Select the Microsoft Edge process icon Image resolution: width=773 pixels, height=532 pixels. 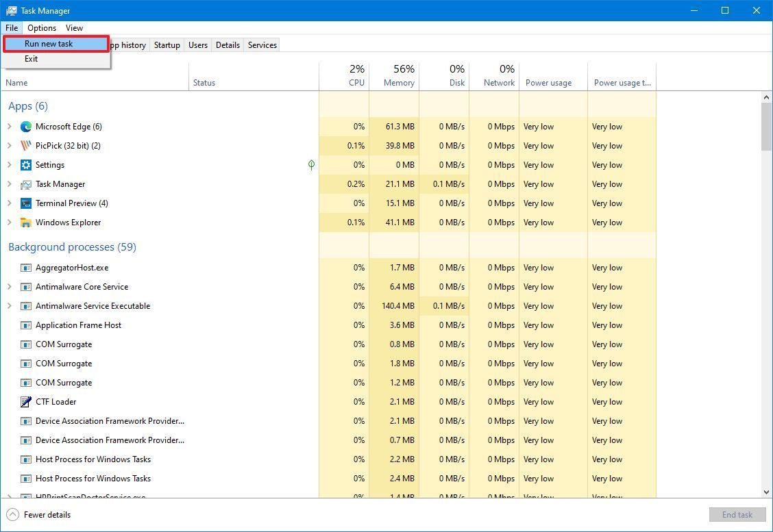tap(25, 126)
